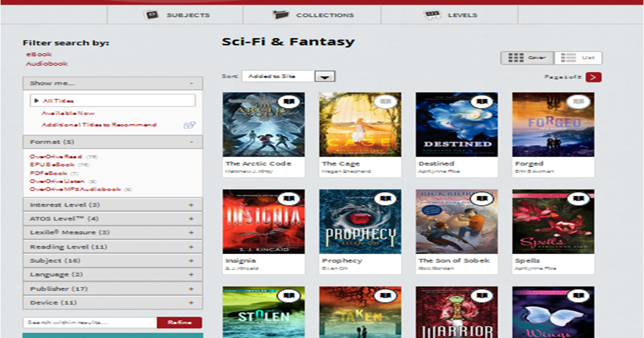Switch to Cover view
The width and height of the screenshot is (644, 338).
click(527, 58)
